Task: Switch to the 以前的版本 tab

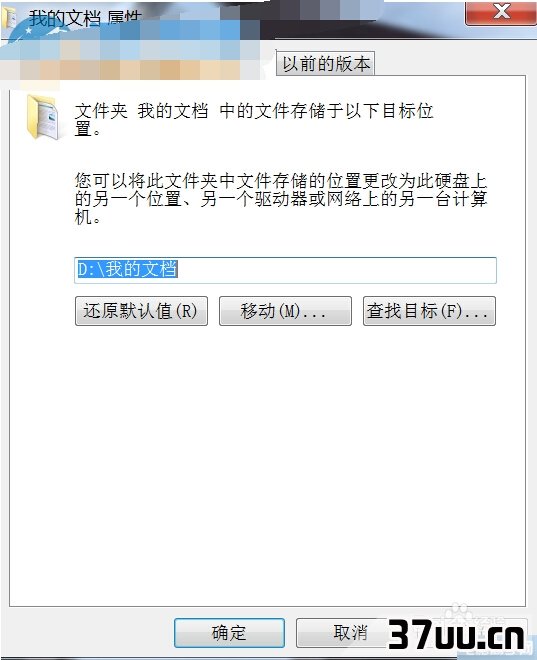Action: tap(325, 64)
